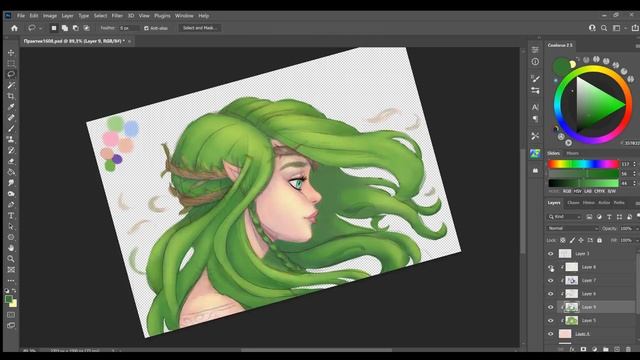Viewport: 640px width, 360px height.
Task: Click the hue value stepper in Coolorus sliders
Action: click(634, 164)
